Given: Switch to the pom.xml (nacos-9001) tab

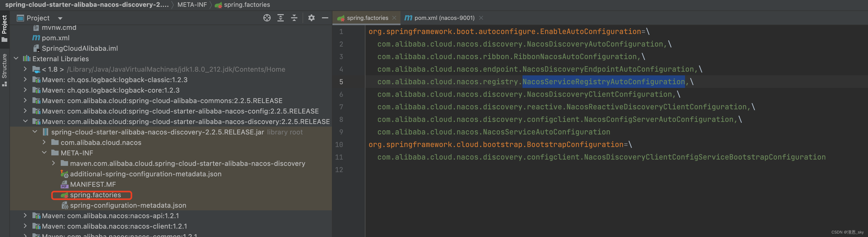Looking at the screenshot, I should pos(444,18).
